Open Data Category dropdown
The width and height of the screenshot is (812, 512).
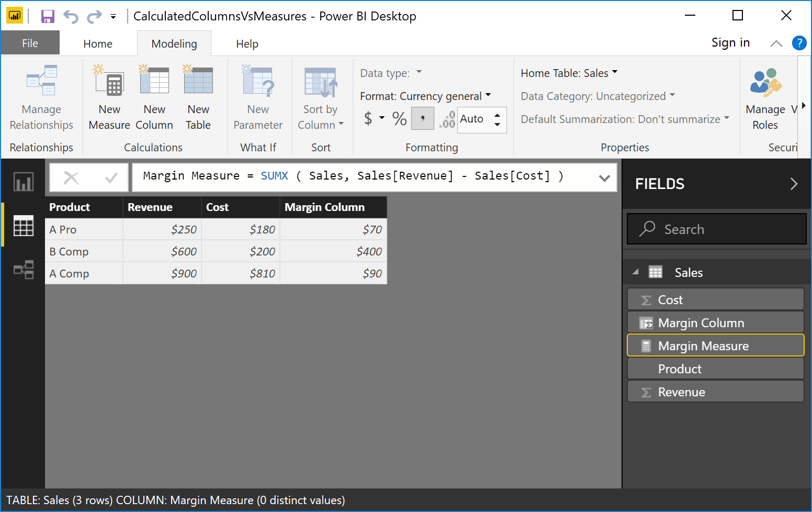pos(598,96)
